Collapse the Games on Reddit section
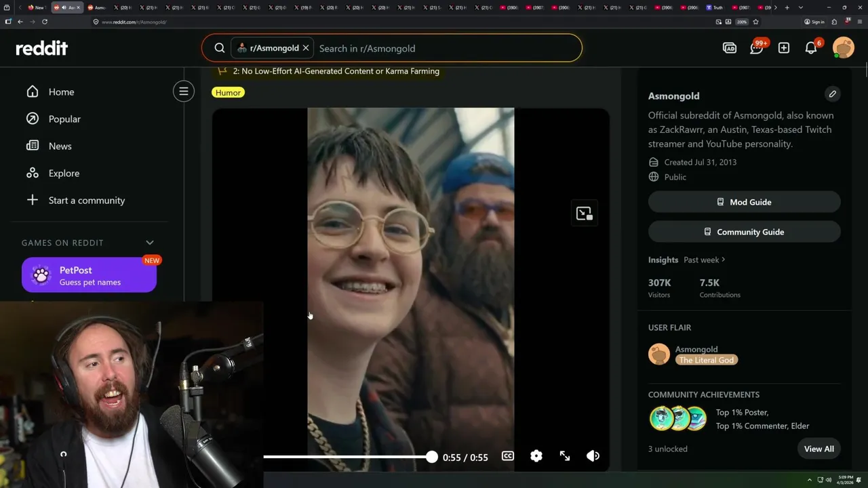Screen dimensions: 868x488 pyautogui.click(x=150, y=243)
